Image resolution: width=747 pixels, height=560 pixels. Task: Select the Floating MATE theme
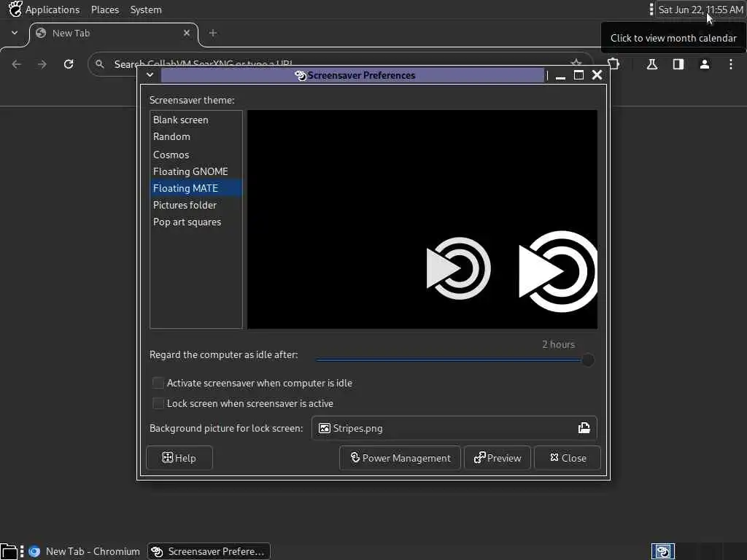pyautogui.click(x=196, y=188)
